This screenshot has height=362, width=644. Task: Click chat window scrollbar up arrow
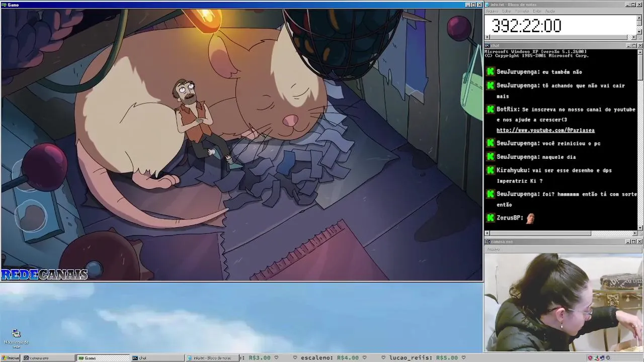(x=640, y=52)
